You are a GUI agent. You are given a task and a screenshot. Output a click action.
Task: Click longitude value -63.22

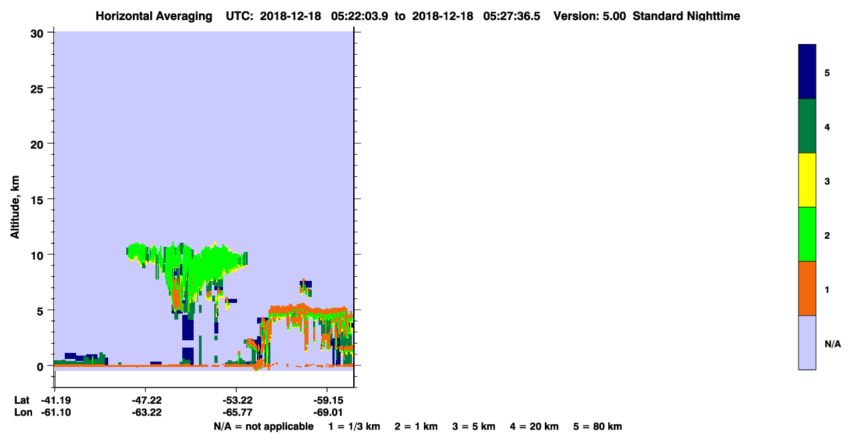146,412
